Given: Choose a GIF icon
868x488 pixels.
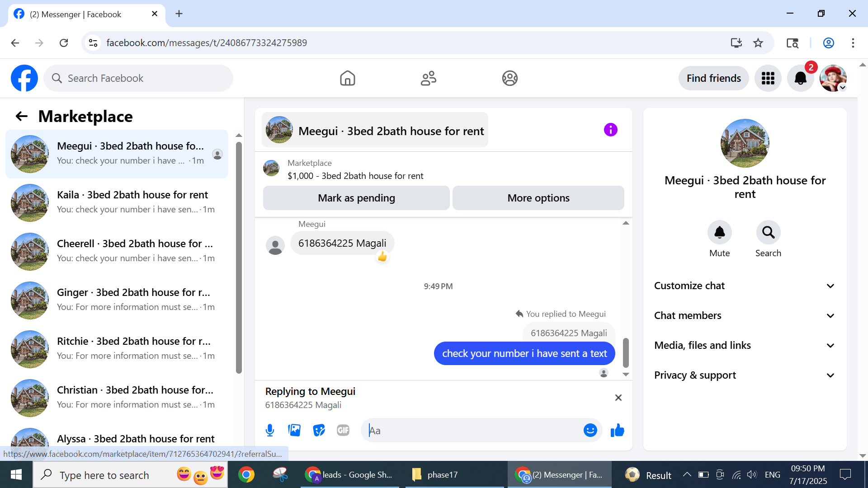Looking at the screenshot, I should coord(343,430).
